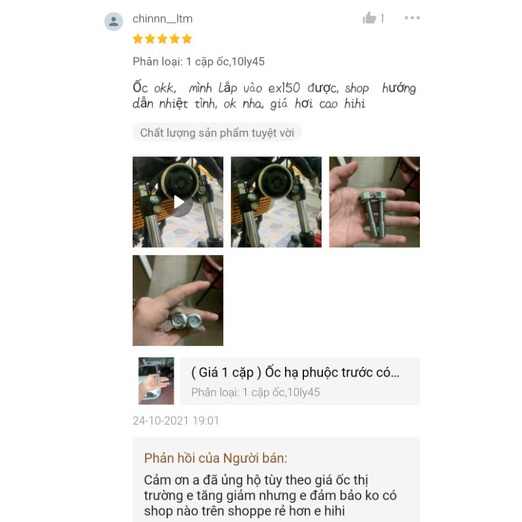Open the three-dot more options menu
The width and height of the screenshot is (522, 522).
412,18
